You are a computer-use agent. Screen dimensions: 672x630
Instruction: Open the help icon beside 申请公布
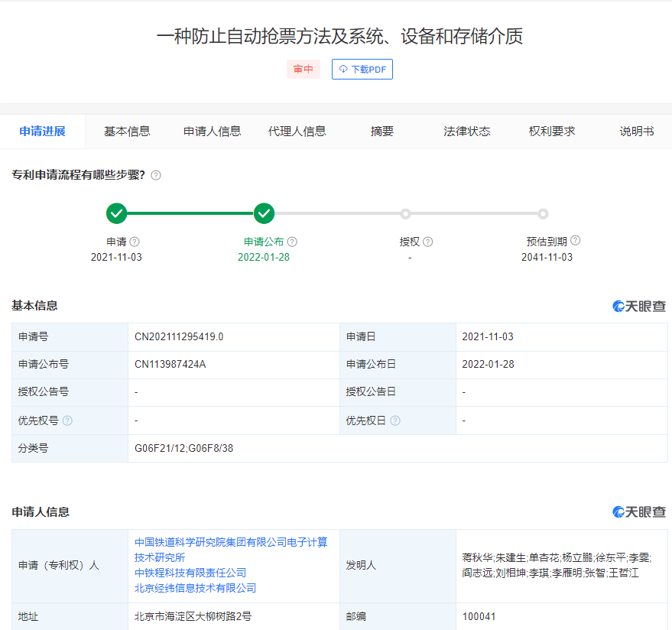click(293, 241)
